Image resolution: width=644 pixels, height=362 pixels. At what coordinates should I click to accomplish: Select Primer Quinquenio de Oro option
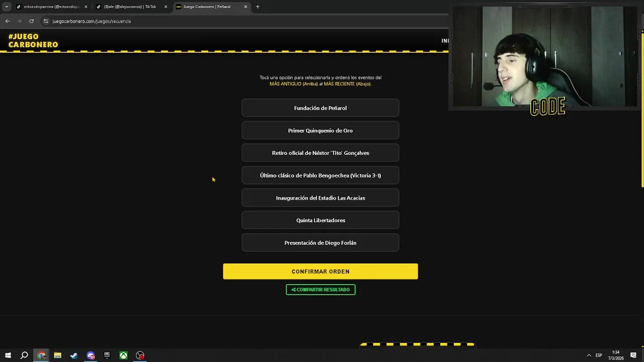[320, 131]
